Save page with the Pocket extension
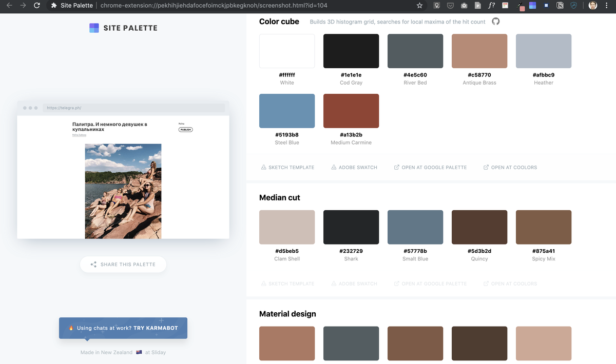Image resolution: width=616 pixels, height=364 pixels. click(450, 6)
